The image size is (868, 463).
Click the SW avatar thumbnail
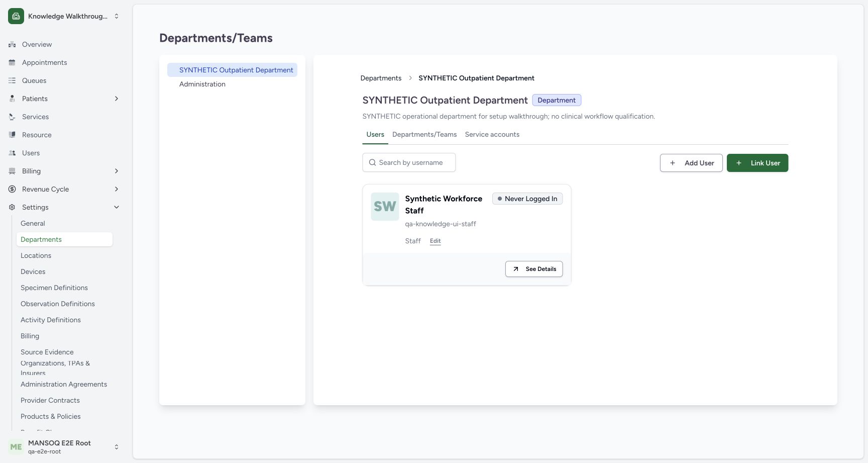385,207
